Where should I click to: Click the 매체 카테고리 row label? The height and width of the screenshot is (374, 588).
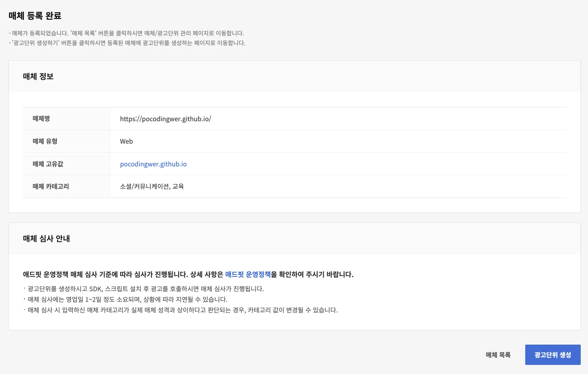(x=51, y=186)
